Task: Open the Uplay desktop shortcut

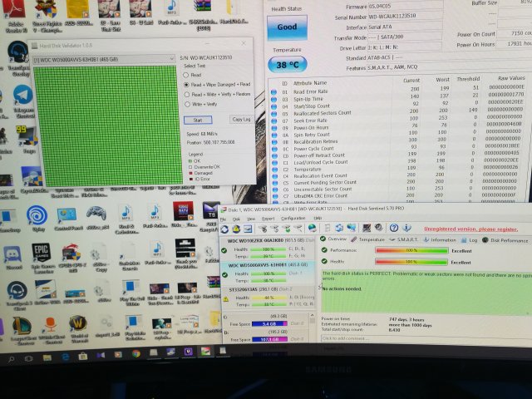Action: 37,214
